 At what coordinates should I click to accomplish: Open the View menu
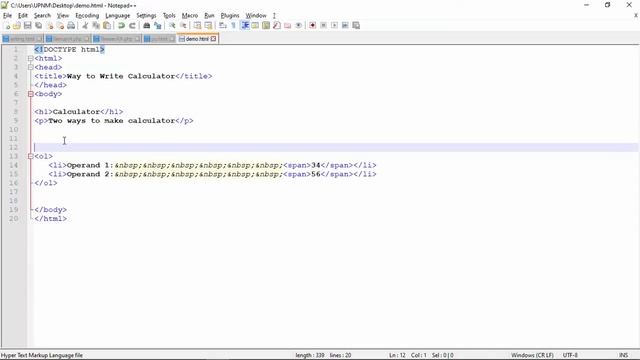pos(62,16)
